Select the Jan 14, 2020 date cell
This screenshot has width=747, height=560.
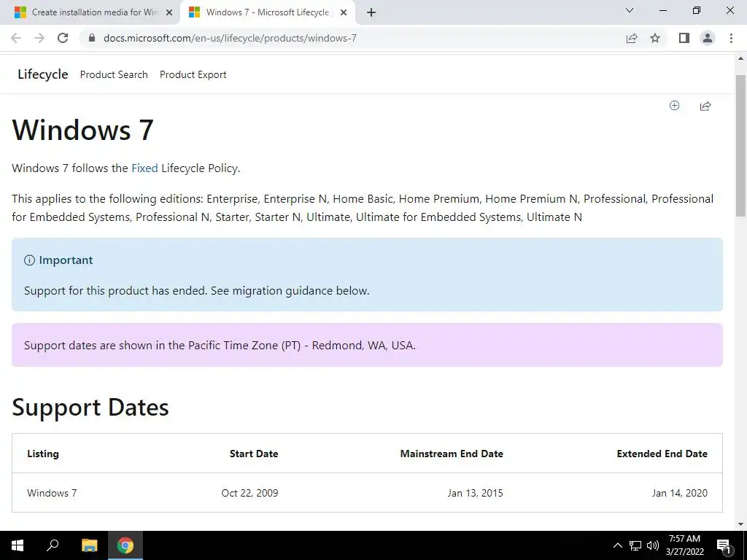click(680, 493)
